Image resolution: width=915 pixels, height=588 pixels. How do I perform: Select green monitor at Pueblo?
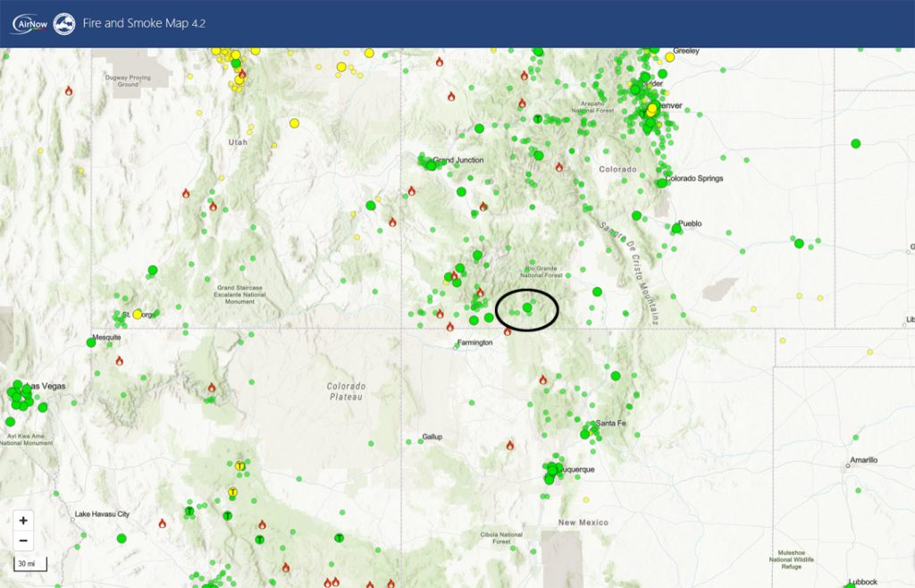[676, 228]
